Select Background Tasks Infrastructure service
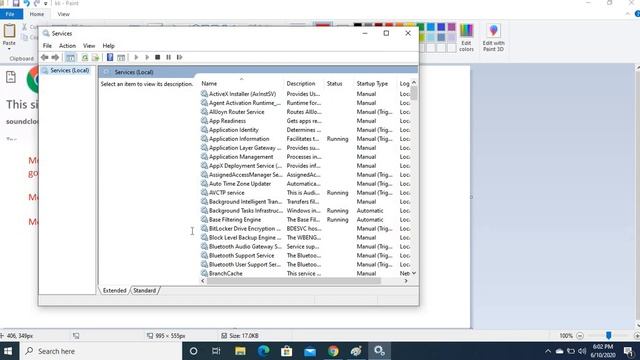This screenshot has width=640, height=360. tap(246, 211)
